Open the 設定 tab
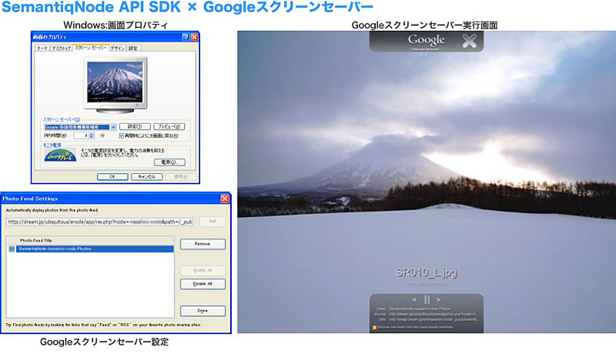This screenshot has width=616, height=364. (x=133, y=48)
